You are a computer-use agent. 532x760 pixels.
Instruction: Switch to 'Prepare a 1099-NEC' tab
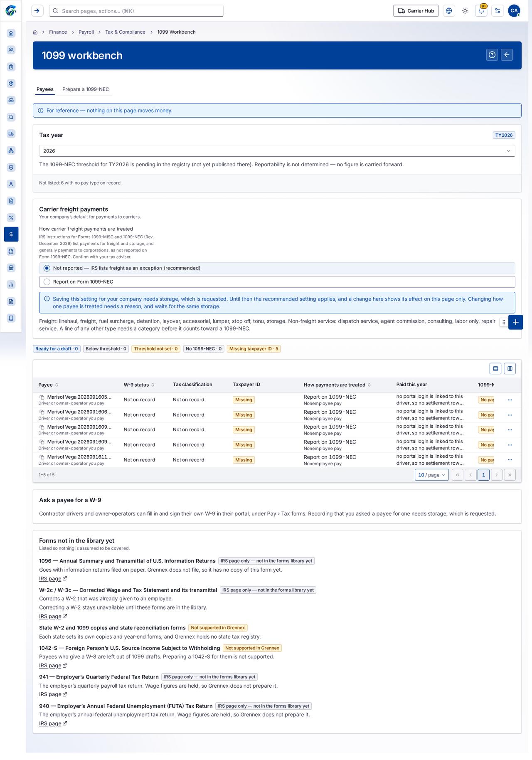(86, 89)
